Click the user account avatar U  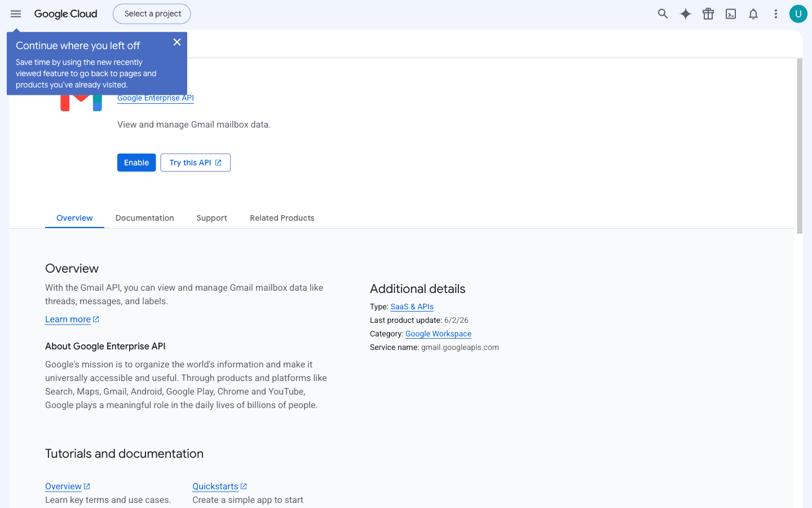[798, 14]
